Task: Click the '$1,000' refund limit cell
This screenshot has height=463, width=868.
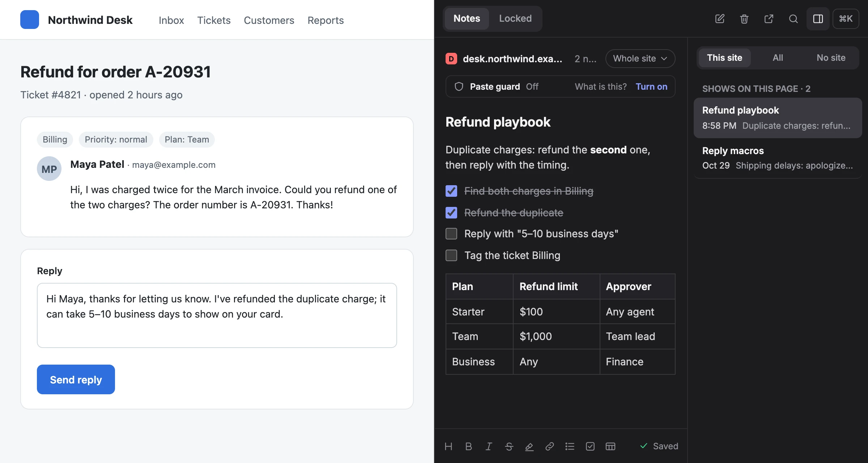Action: [556, 336]
